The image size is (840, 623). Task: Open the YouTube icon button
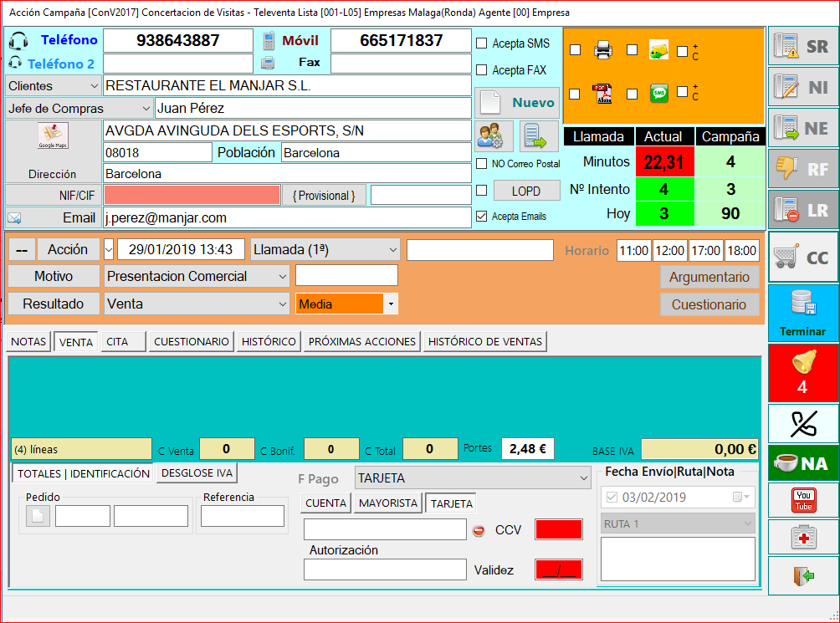[803, 500]
